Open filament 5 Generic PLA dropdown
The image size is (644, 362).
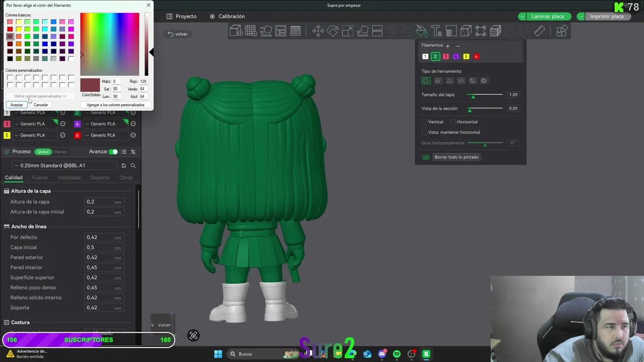click(35, 135)
